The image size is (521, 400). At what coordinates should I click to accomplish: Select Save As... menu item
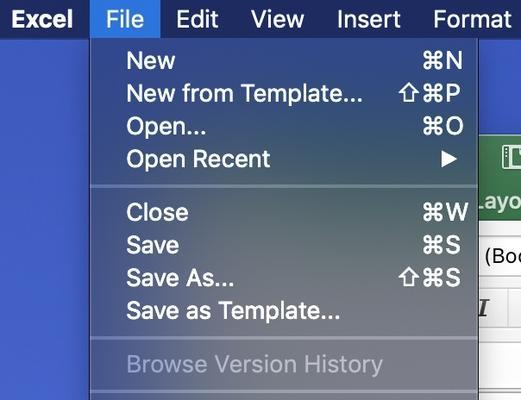tap(284, 278)
